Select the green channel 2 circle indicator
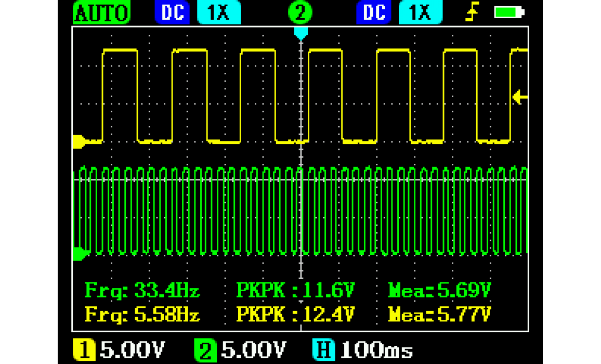 point(300,13)
